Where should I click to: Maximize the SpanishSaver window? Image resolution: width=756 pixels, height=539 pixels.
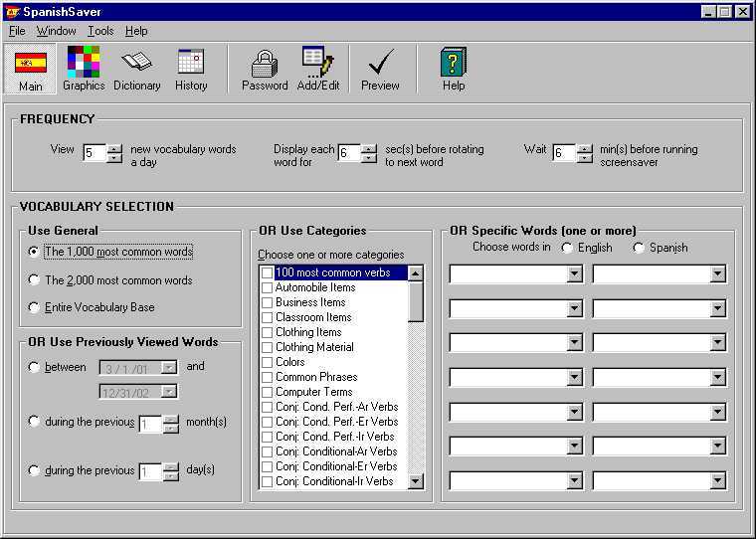724,12
